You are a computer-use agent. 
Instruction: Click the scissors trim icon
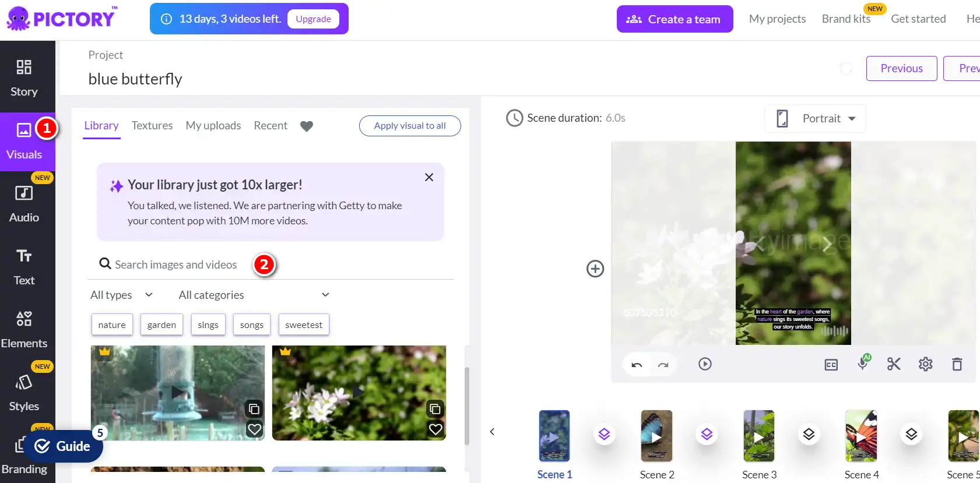point(894,364)
